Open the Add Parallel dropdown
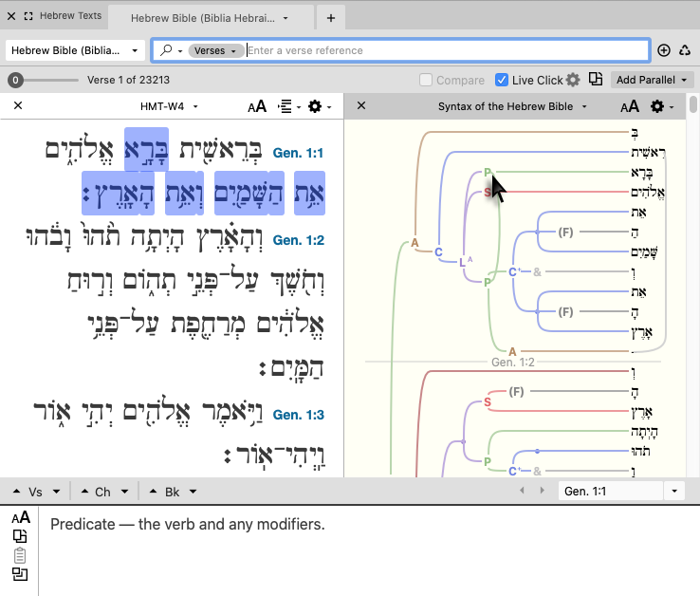This screenshot has height=596, width=700. (653, 81)
